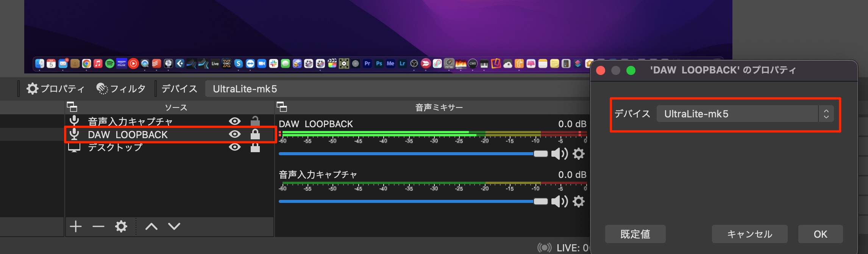Image resolution: width=868 pixels, height=254 pixels.
Task: Click TeamViewer icon in the previewed dock
Action: pos(250,64)
